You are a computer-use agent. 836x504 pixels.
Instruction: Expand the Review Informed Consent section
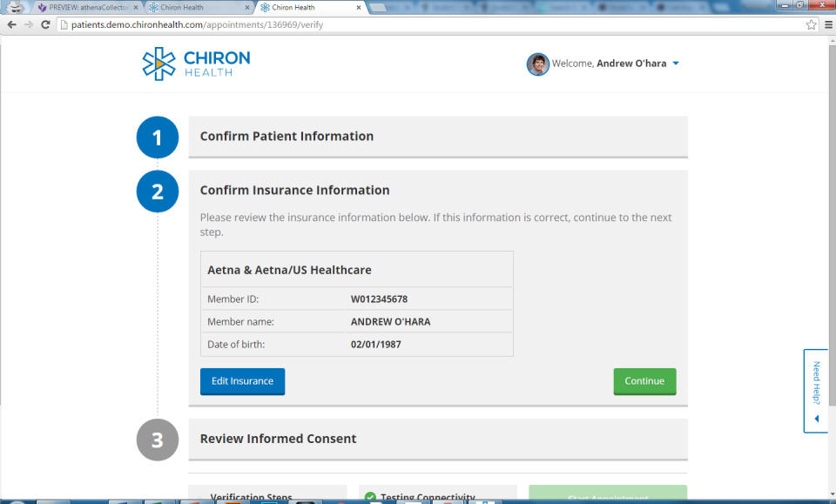pos(438,439)
